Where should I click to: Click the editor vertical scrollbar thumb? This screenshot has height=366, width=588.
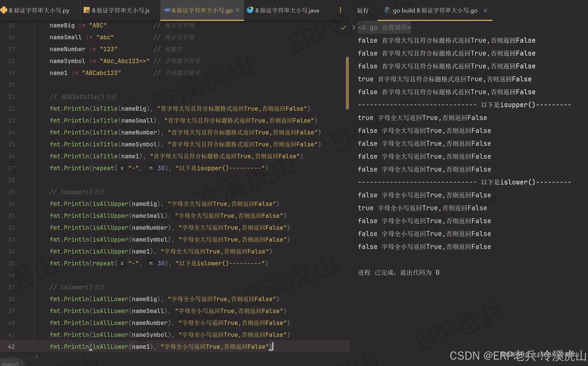pos(347,83)
